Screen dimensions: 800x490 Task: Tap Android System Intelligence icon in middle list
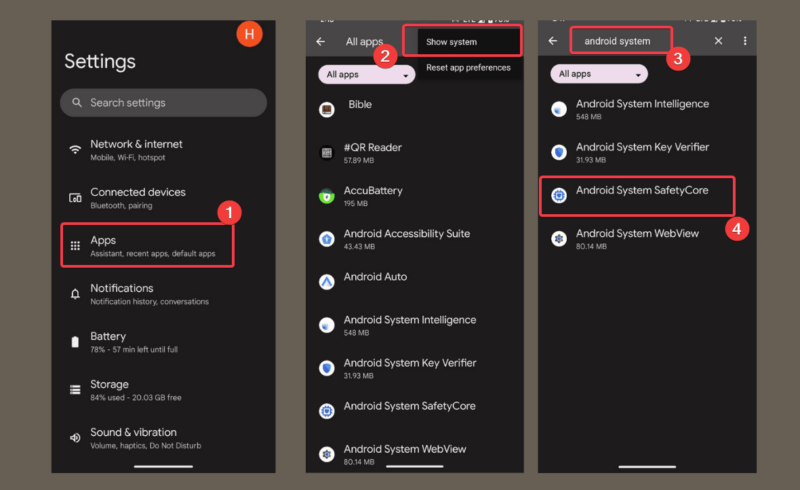327,325
